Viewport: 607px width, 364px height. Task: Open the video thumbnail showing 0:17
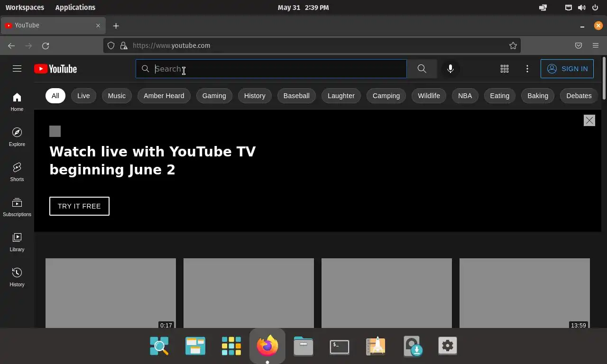point(110,293)
